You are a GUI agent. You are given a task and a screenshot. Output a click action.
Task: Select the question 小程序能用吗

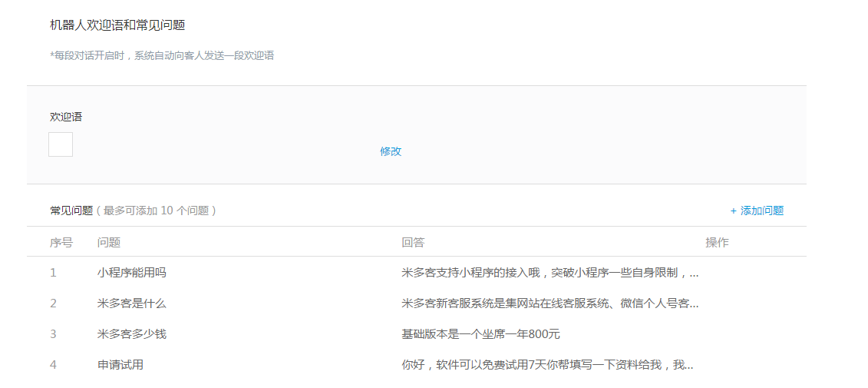(131, 273)
